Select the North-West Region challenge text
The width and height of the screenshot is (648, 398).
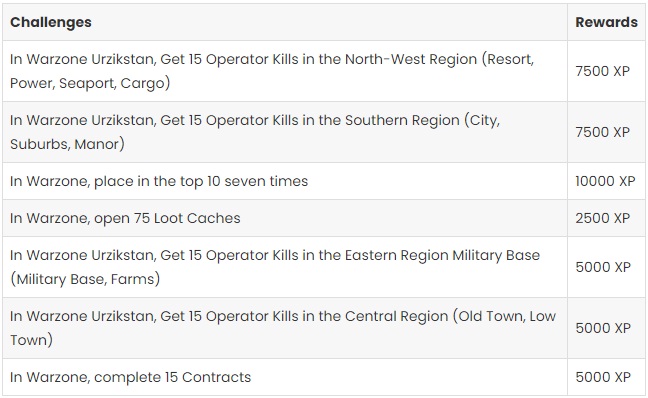[272, 71]
